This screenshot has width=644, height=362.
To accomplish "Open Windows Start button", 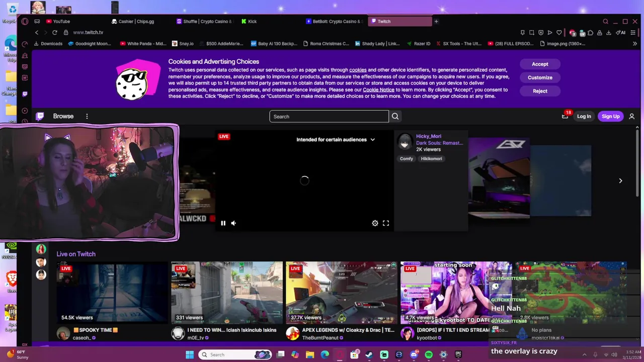I will coord(190,354).
